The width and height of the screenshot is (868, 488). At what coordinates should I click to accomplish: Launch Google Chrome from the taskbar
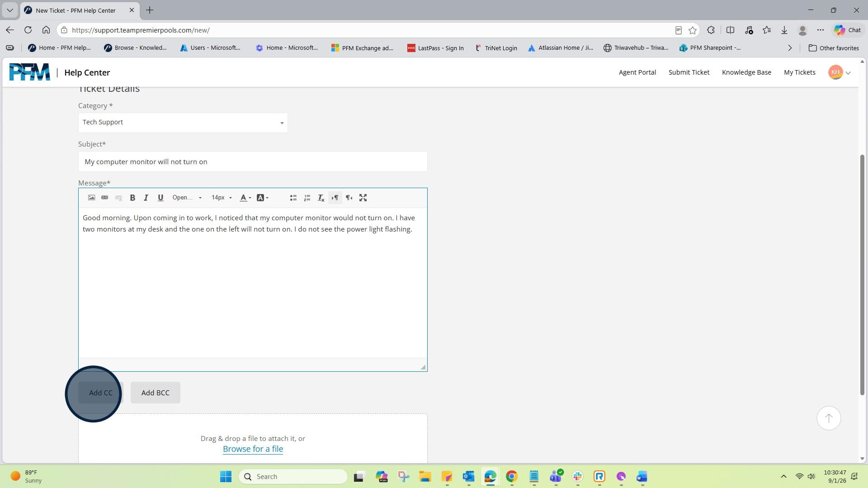(x=511, y=476)
